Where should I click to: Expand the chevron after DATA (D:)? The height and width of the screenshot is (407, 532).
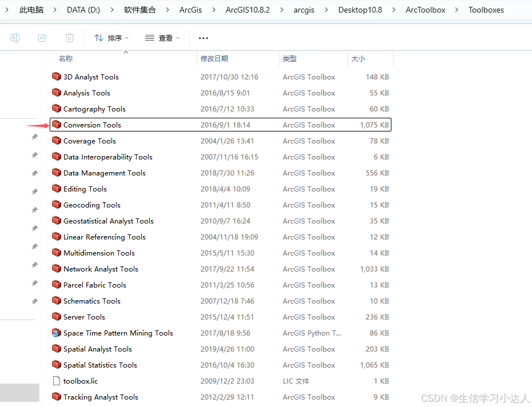[112, 10]
